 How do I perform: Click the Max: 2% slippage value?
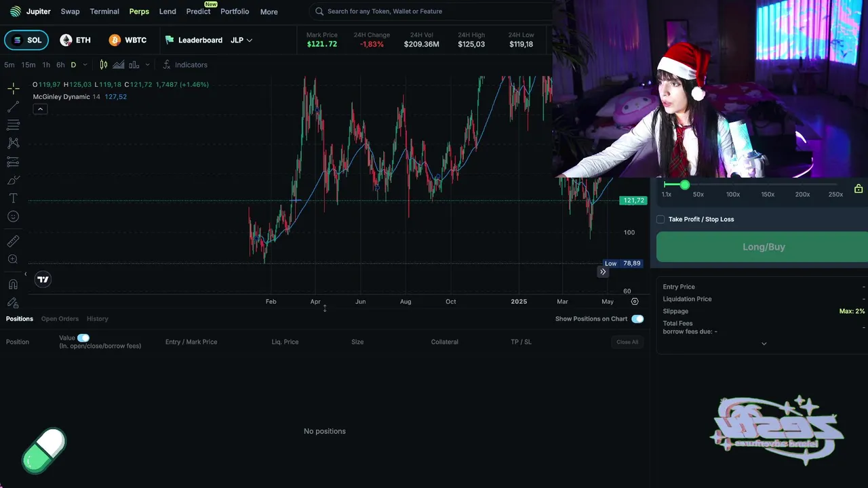pyautogui.click(x=852, y=311)
